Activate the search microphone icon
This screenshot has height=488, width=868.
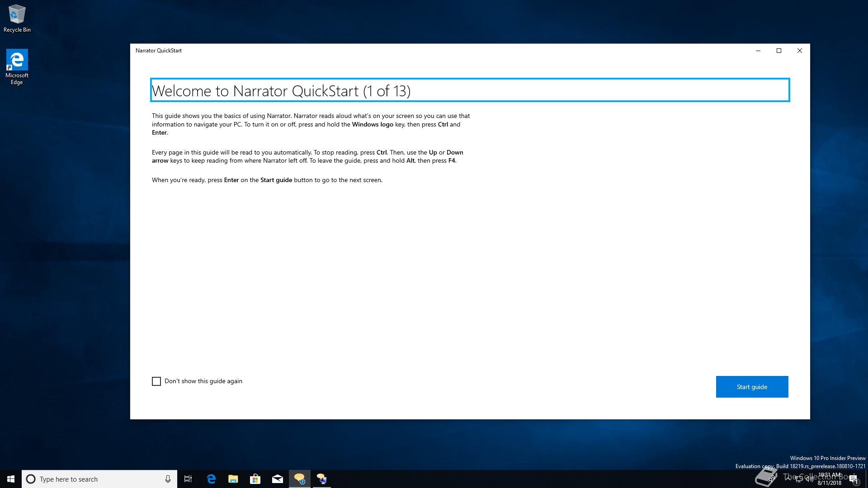[x=168, y=479]
